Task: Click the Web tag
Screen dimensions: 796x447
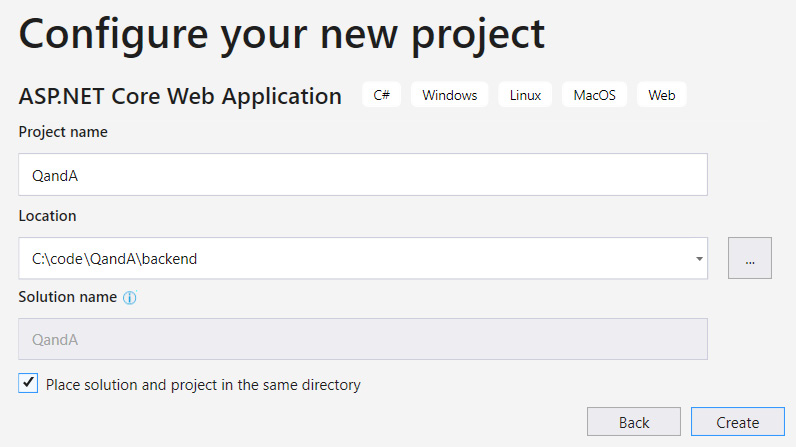Action: pos(661,95)
